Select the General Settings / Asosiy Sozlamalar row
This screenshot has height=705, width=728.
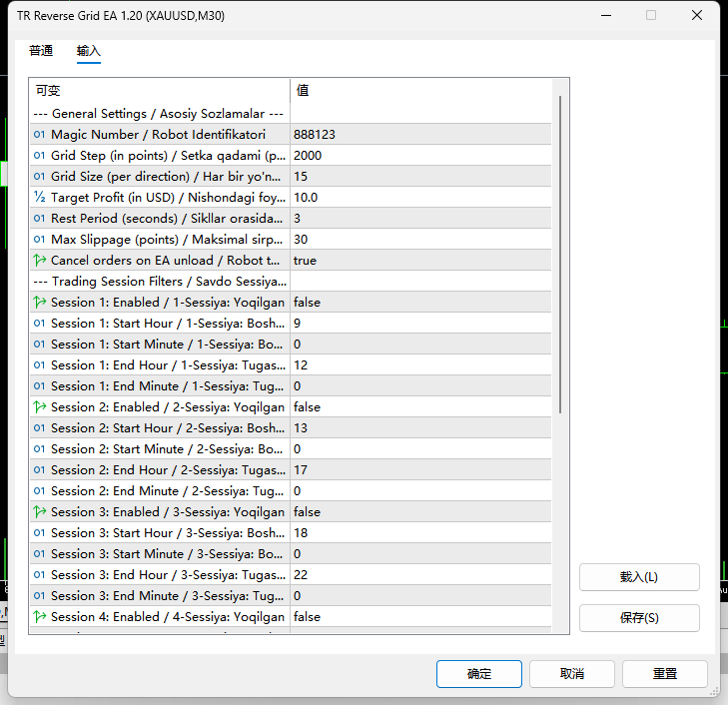coord(291,114)
